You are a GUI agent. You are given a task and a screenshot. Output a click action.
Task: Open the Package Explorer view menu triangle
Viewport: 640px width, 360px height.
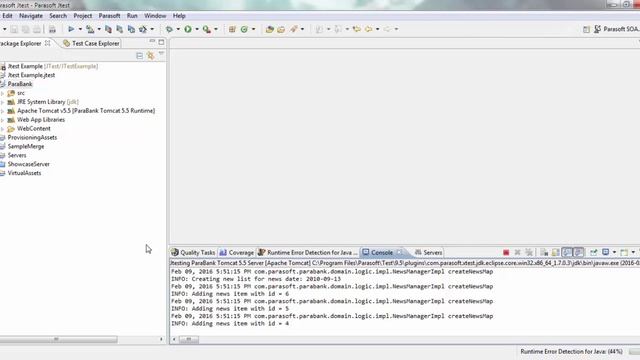(162, 54)
